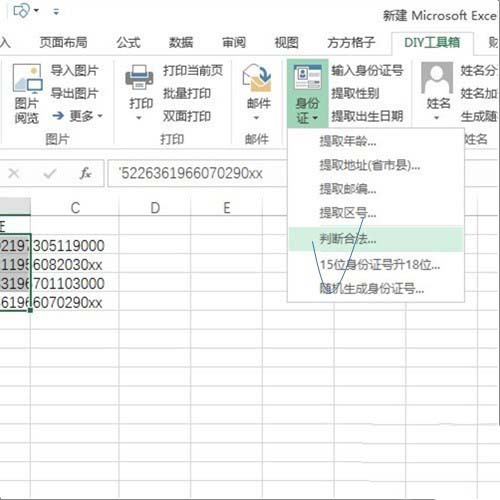Image resolution: width=500 pixels, height=500 pixels.
Task: Click the 打印 printer icon
Action: pos(139,77)
